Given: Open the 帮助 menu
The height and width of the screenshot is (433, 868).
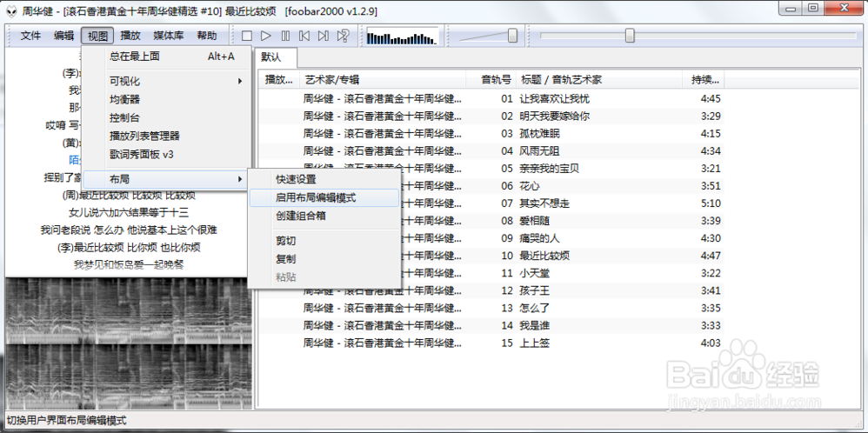Looking at the screenshot, I should click(x=206, y=36).
